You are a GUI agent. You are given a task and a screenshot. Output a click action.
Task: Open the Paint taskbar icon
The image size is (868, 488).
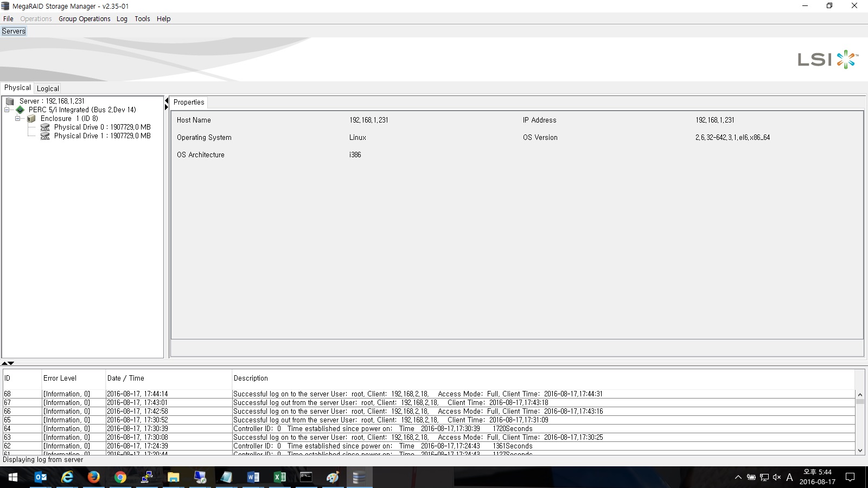pos(333,477)
